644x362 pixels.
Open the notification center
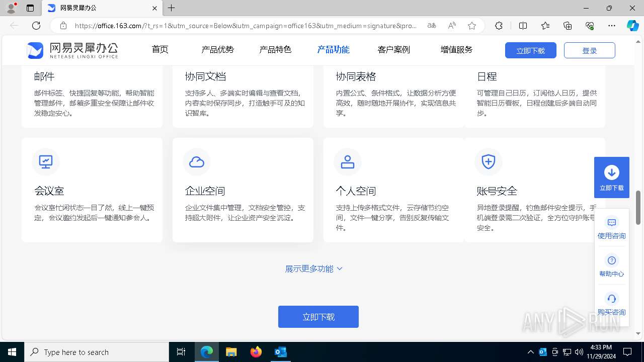627,352
